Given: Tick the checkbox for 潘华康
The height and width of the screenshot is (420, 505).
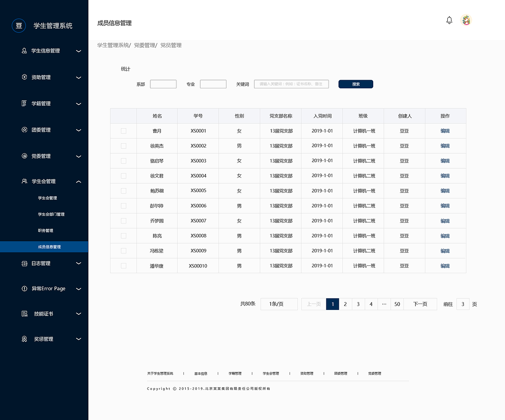Looking at the screenshot, I should point(123,266).
